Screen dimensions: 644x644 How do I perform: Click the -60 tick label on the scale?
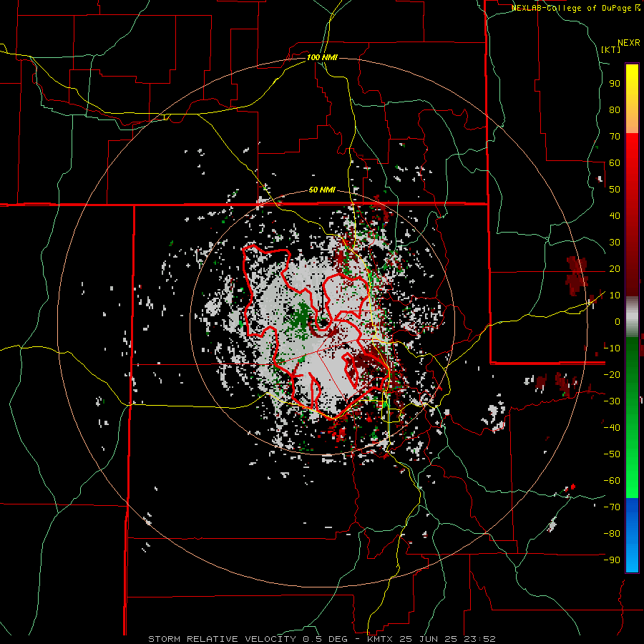click(x=612, y=481)
